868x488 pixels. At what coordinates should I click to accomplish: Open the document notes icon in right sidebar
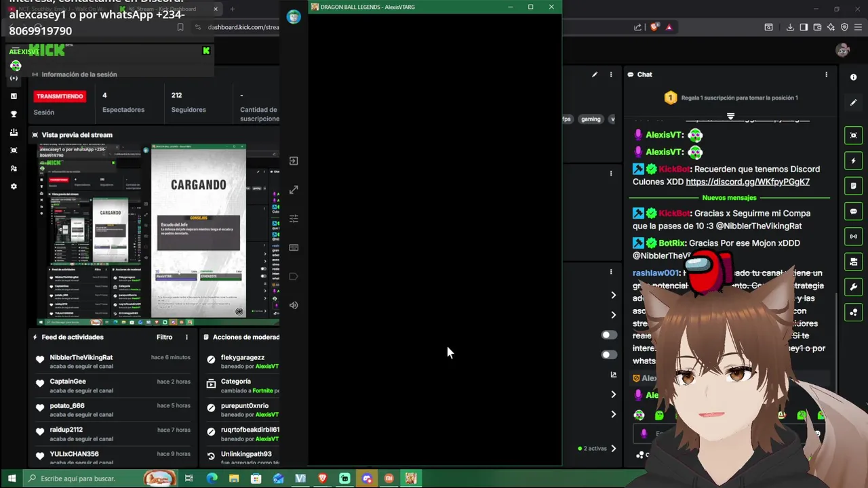tap(853, 186)
